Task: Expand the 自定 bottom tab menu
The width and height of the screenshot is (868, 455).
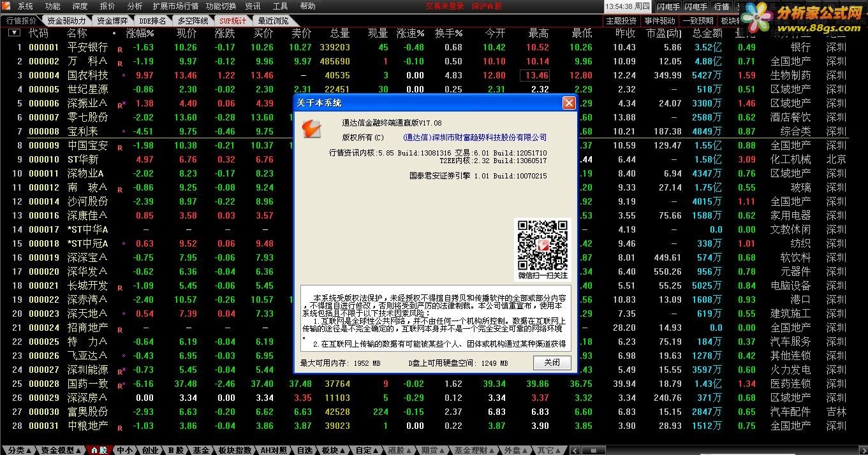Action: click(x=377, y=451)
